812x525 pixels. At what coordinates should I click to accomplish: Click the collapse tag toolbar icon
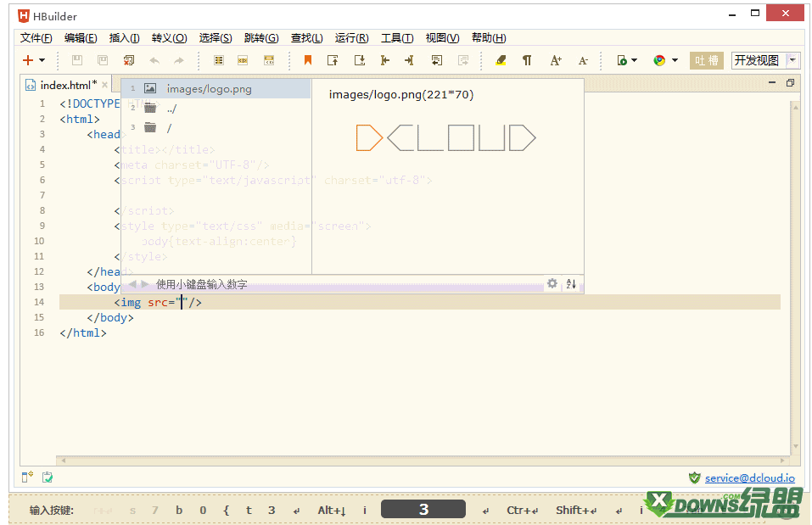pyautogui.click(x=243, y=60)
